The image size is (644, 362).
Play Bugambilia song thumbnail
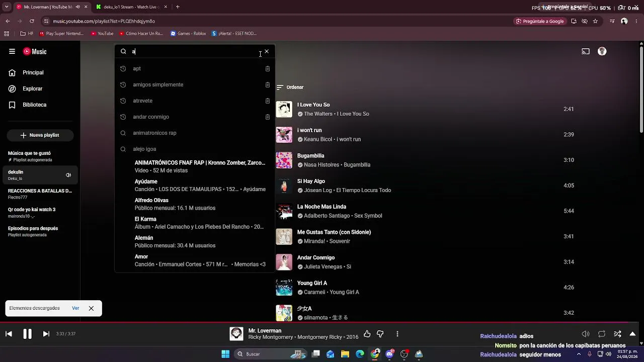[x=284, y=160]
